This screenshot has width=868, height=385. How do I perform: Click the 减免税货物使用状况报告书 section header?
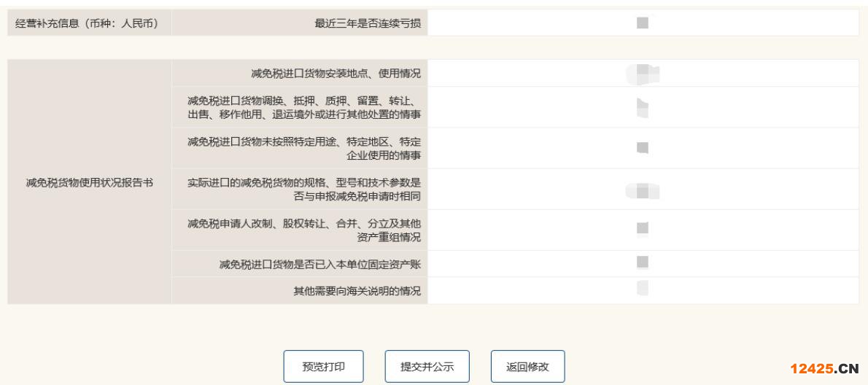point(89,182)
